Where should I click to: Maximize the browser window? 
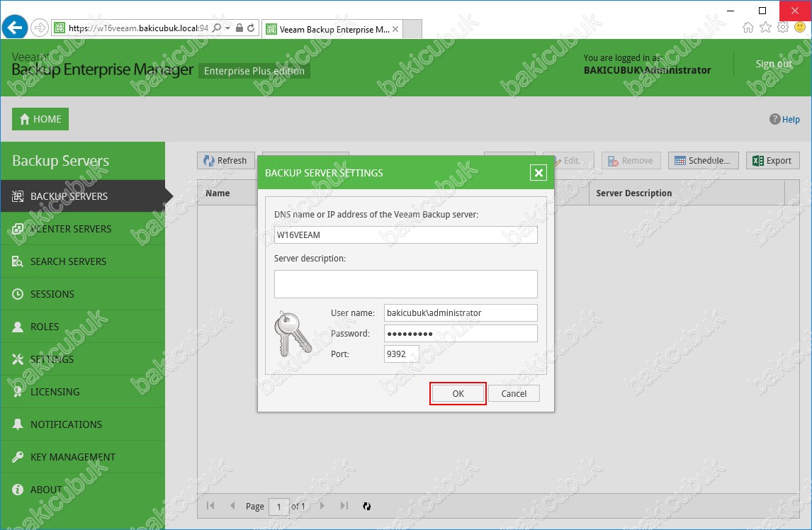[762, 11]
